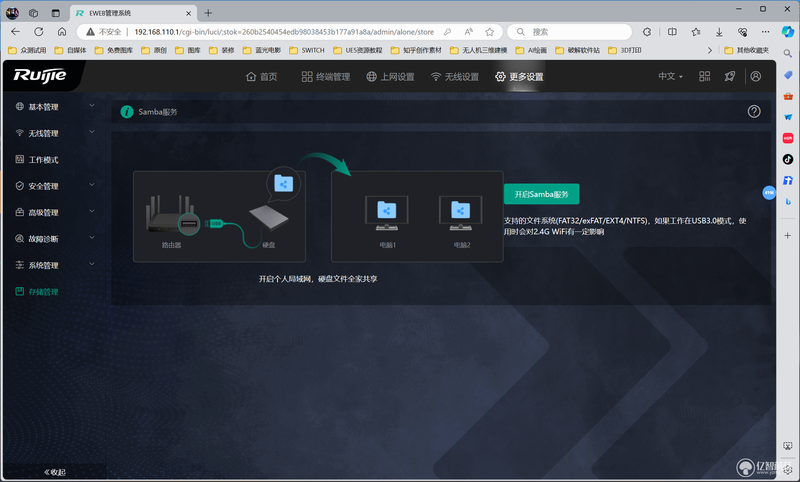This screenshot has width=800, height=482.
Task: Open the 终端管理 top menu
Action: (x=326, y=77)
